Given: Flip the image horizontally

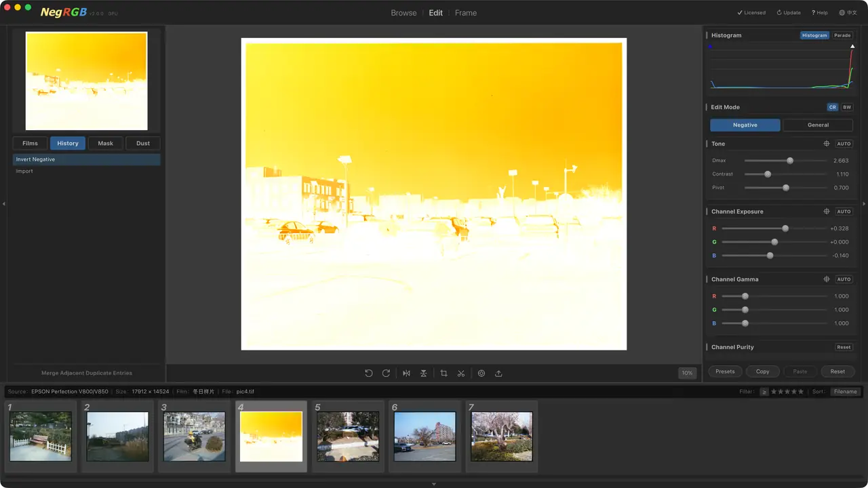Looking at the screenshot, I should [x=406, y=373].
